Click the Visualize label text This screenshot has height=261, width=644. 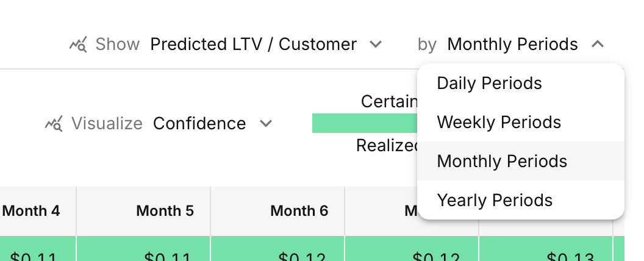tap(107, 124)
